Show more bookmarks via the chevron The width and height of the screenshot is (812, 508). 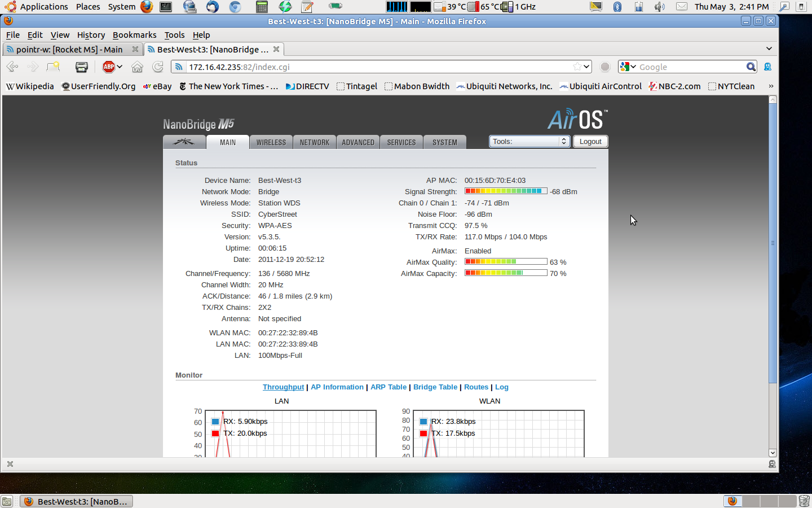(x=771, y=86)
